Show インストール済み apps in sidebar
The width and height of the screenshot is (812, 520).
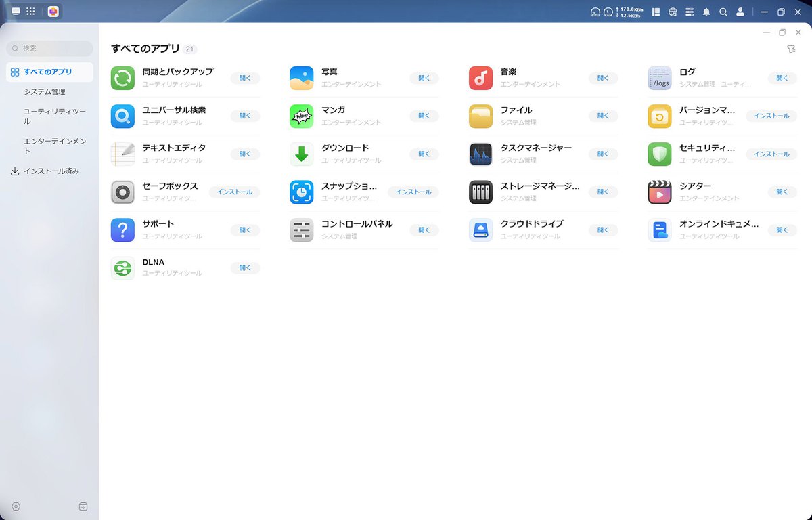tap(51, 171)
